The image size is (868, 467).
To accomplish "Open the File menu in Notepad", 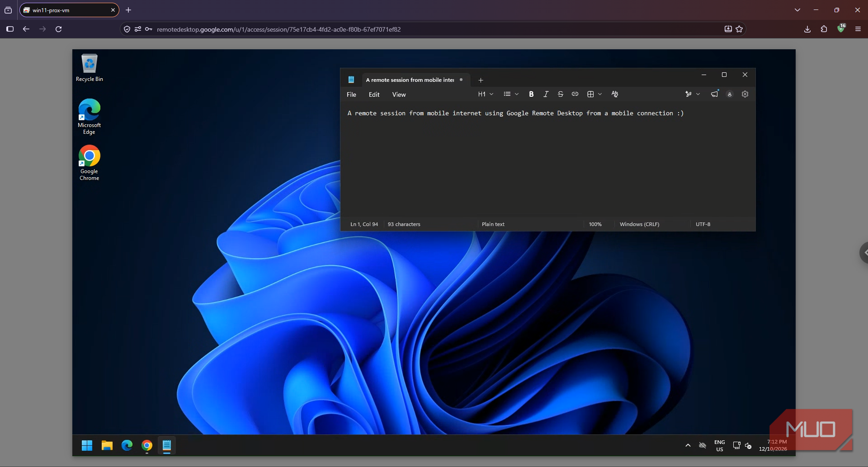I will [x=351, y=94].
